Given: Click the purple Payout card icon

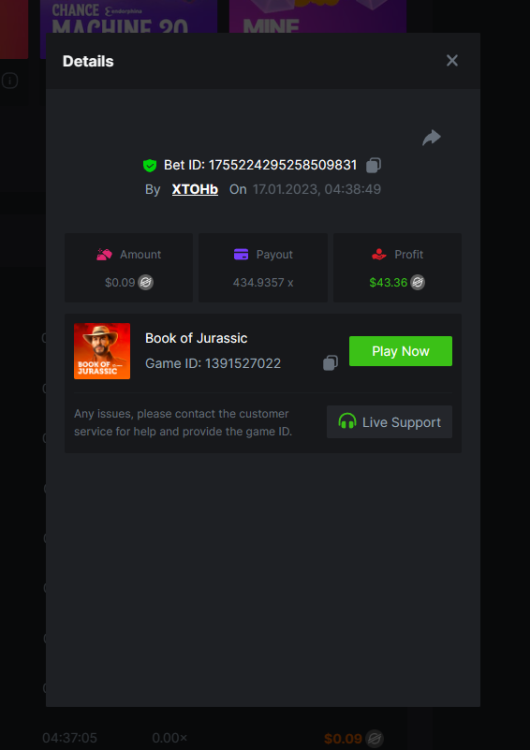Looking at the screenshot, I should (241, 254).
